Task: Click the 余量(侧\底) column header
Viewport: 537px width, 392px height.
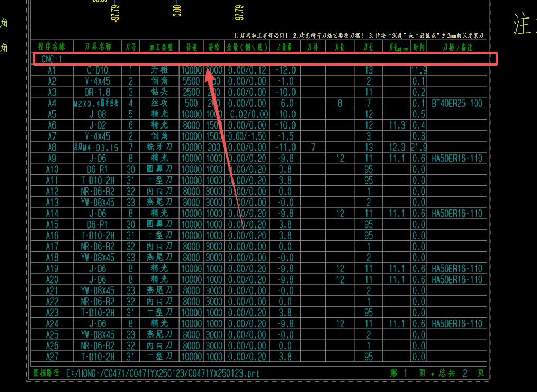Action: click(247, 47)
